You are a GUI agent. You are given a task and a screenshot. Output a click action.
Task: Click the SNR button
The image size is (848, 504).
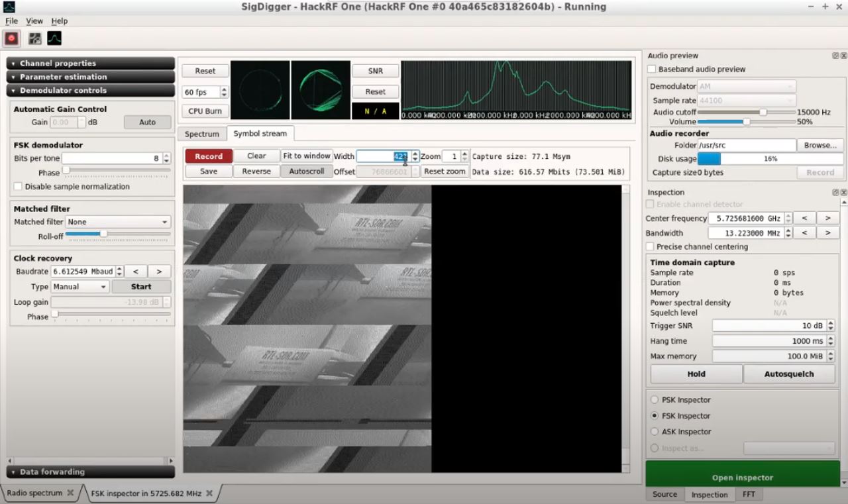376,71
